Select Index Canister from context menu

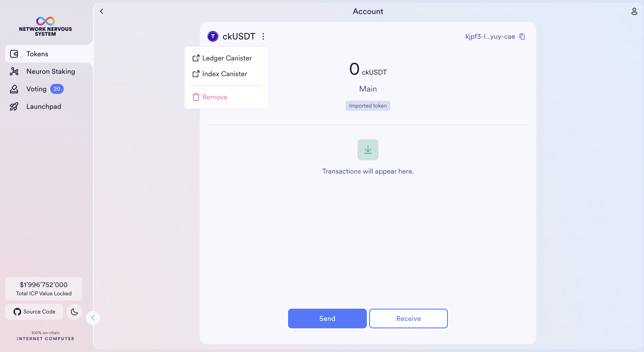225,74
